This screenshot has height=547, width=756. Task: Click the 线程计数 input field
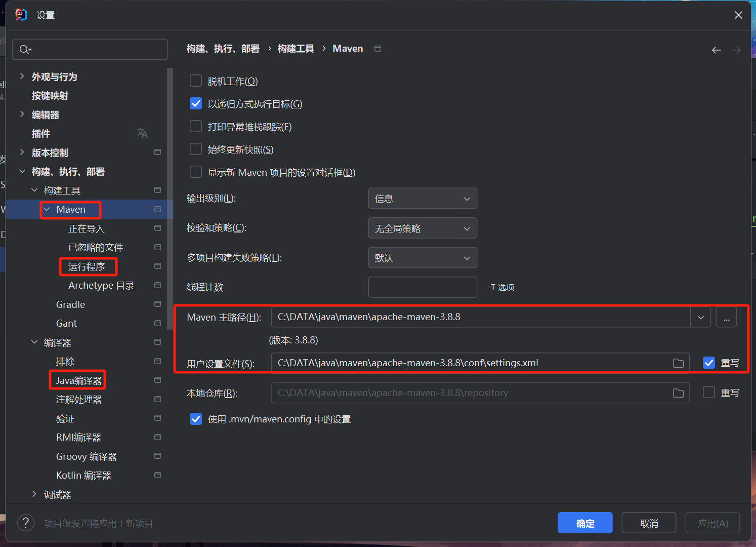coord(423,287)
